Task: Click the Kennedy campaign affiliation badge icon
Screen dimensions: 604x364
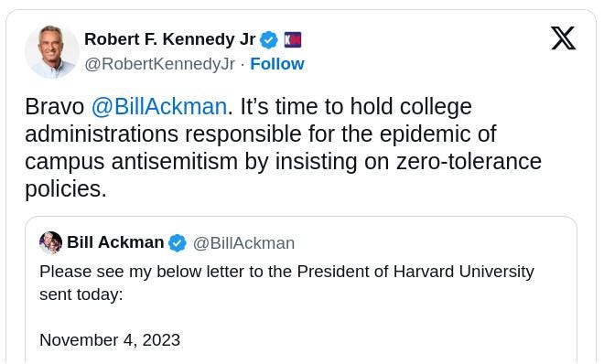Action: pos(293,40)
